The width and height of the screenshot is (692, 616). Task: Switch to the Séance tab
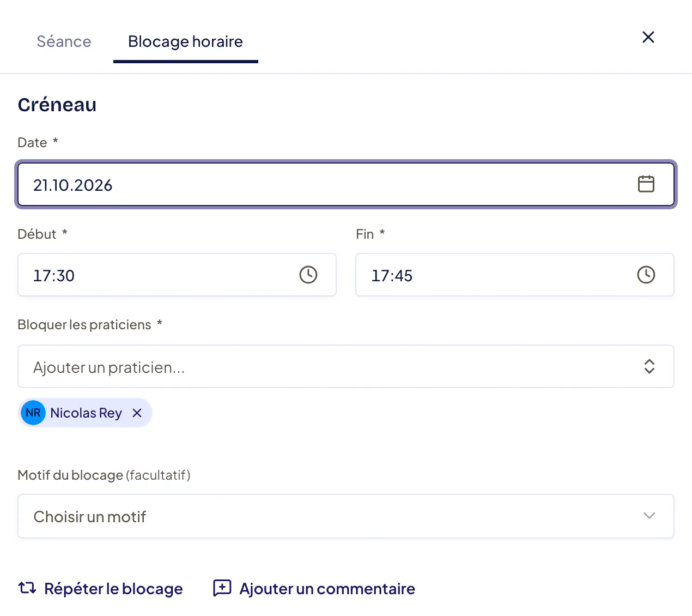click(x=64, y=41)
